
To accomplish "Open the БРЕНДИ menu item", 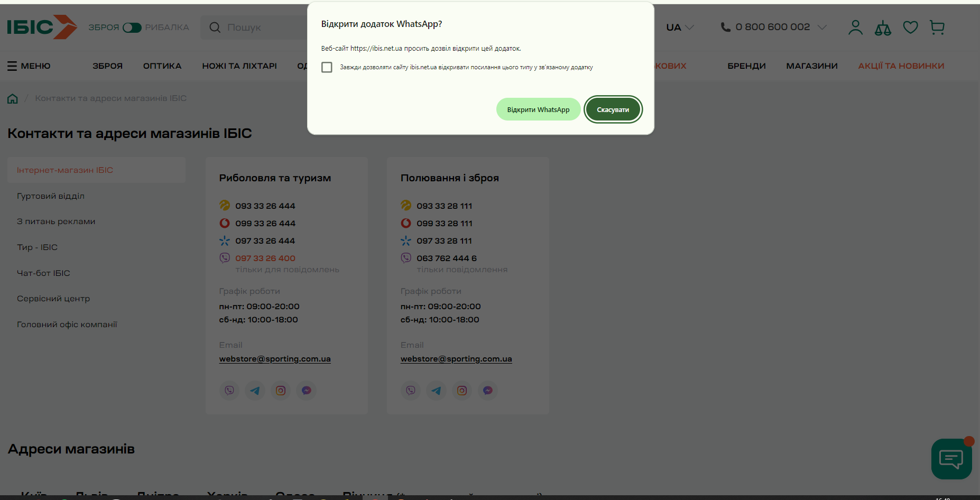I will (746, 66).
